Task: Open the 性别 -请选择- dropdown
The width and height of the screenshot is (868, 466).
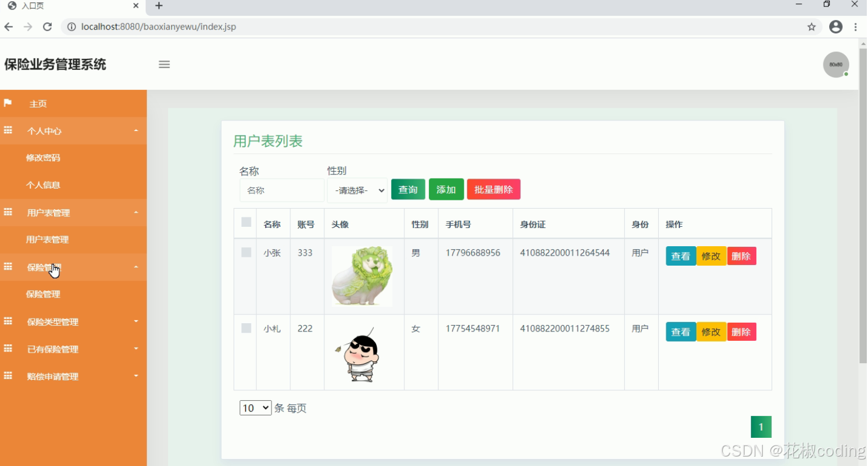Action: pyautogui.click(x=357, y=190)
